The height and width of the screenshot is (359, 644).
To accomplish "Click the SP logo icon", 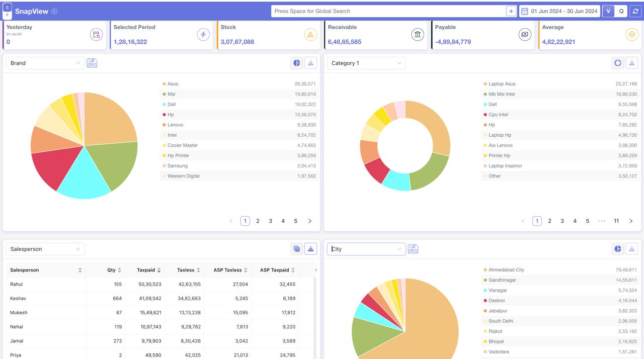I will click(8, 11).
